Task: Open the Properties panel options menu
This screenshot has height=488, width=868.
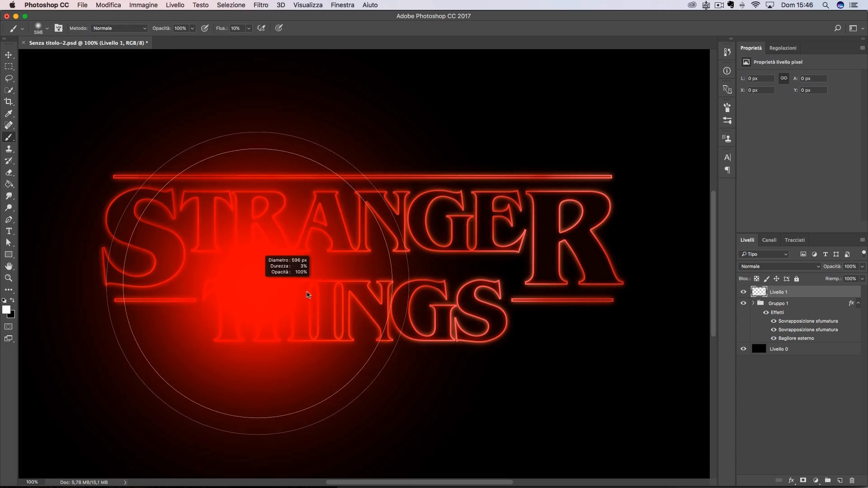Action: 862,48
